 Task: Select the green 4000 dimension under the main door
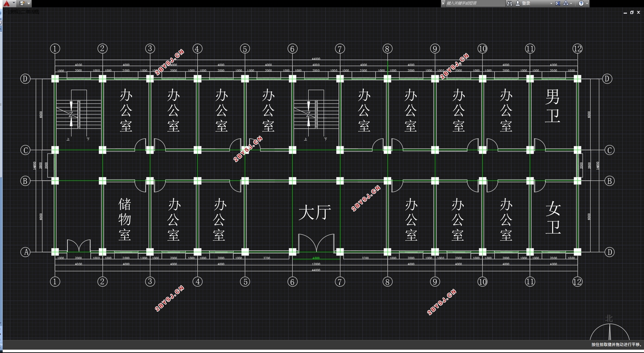pyautogui.click(x=316, y=258)
